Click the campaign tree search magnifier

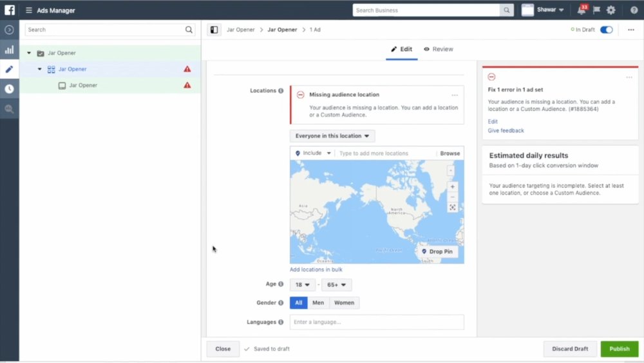point(189,30)
